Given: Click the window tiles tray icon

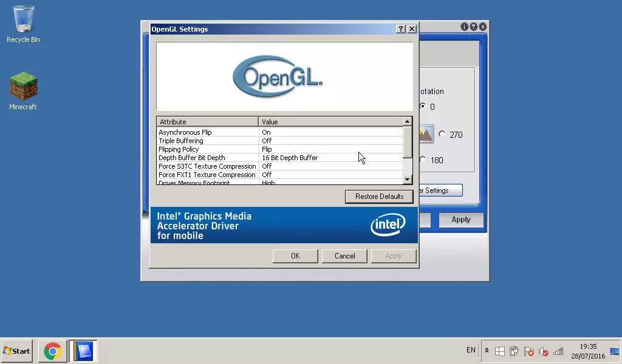Looking at the screenshot, I should coord(500,351).
